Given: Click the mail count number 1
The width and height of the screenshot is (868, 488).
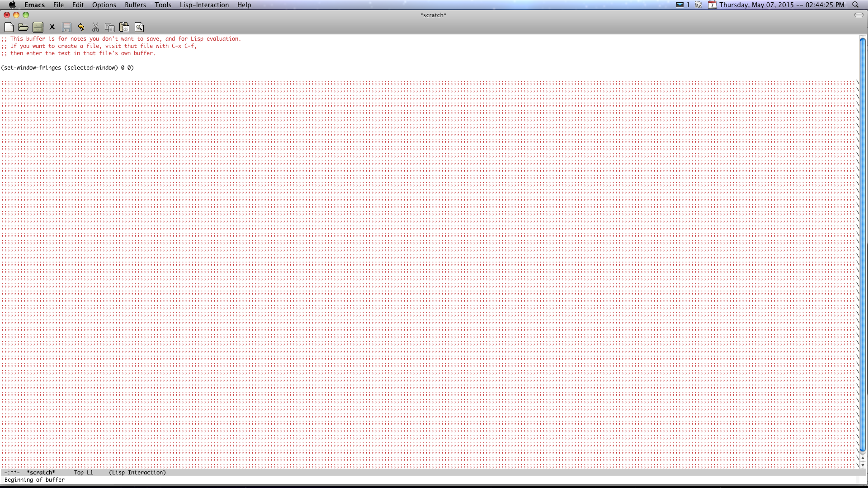Looking at the screenshot, I should (688, 5).
